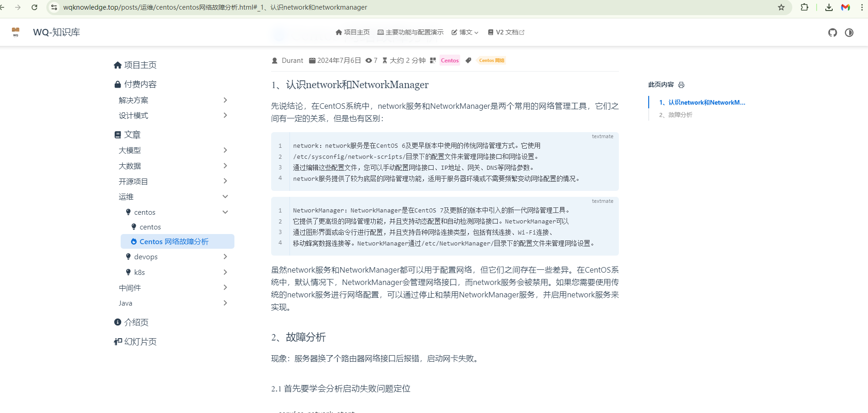
Task: Click the tag icon before Centos 网络
Action: pyautogui.click(x=468, y=61)
